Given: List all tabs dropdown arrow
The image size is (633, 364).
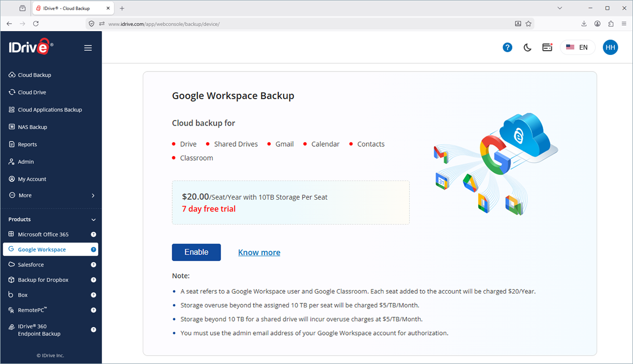Looking at the screenshot, I should click(x=560, y=8).
